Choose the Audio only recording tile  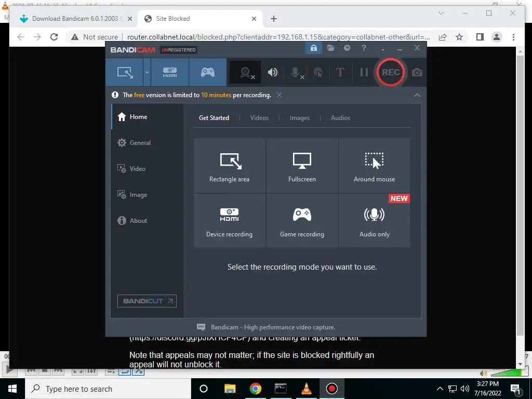[374, 220]
